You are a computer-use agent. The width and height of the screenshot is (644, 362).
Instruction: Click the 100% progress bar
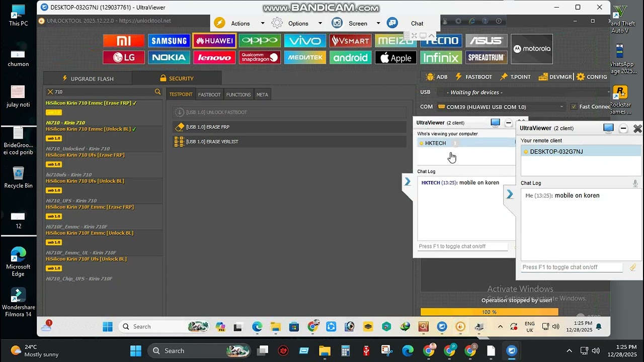pyautogui.click(x=489, y=312)
